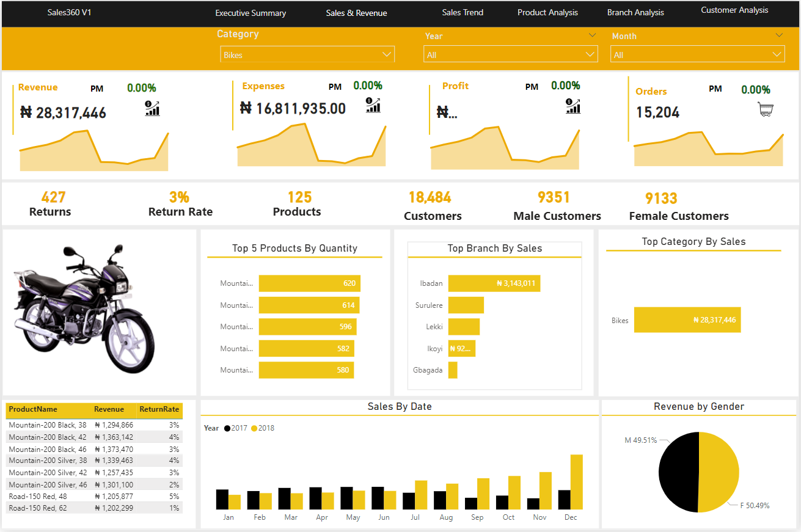This screenshot has width=801, height=532.
Task: Click the Expenses value ₦ 16,811,935.00
Action: pos(293,109)
